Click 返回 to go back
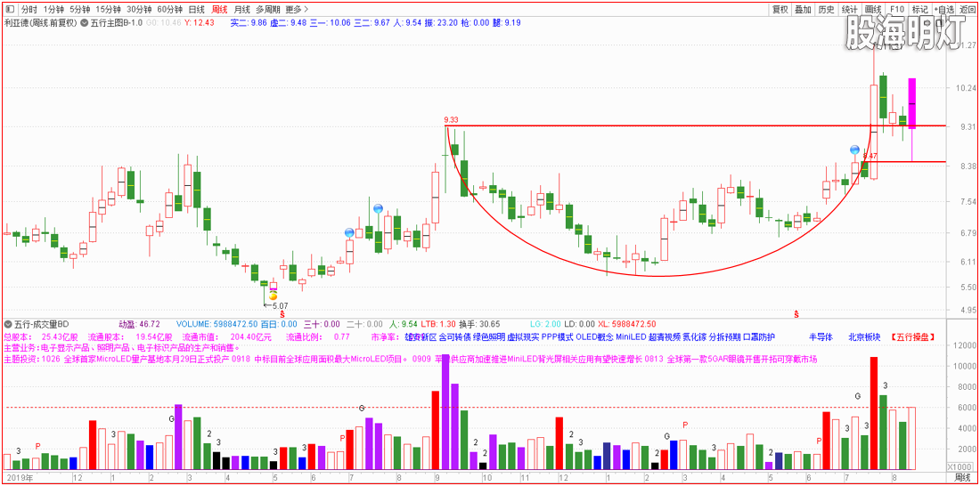The width and height of the screenshot is (980, 486). pos(967,10)
